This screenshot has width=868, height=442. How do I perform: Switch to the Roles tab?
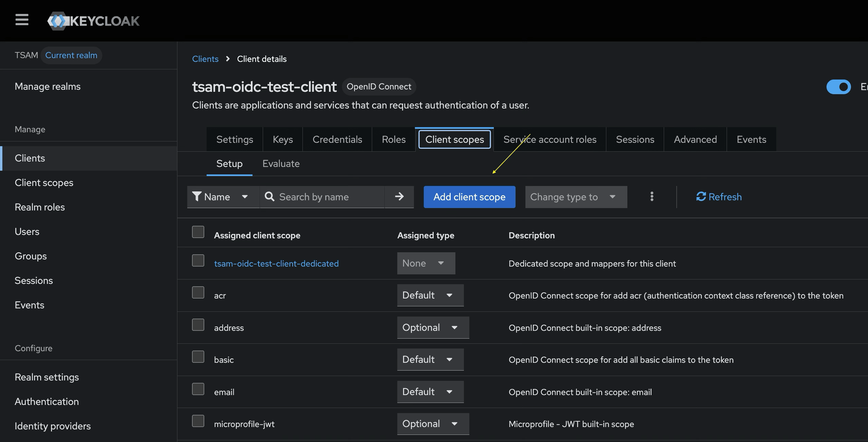pos(394,139)
